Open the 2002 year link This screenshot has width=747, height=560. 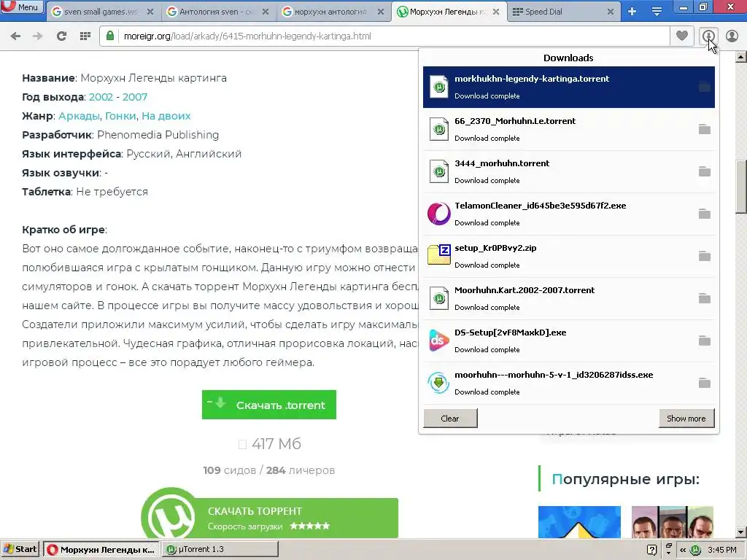101,97
